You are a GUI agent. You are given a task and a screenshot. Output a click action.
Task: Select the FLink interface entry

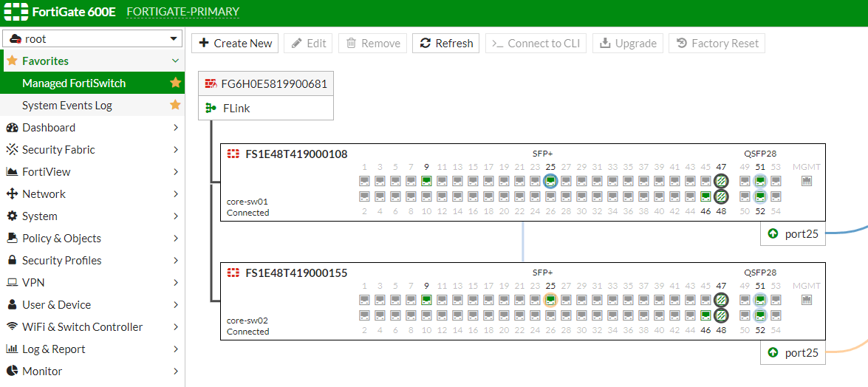[266, 108]
